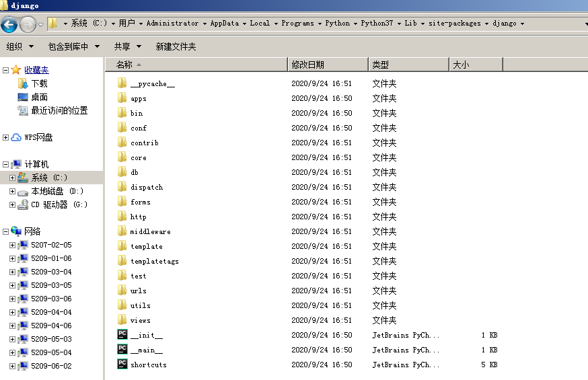Click the Forward navigation arrow button
This screenshot has height=380, width=588.
pyautogui.click(x=28, y=25)
